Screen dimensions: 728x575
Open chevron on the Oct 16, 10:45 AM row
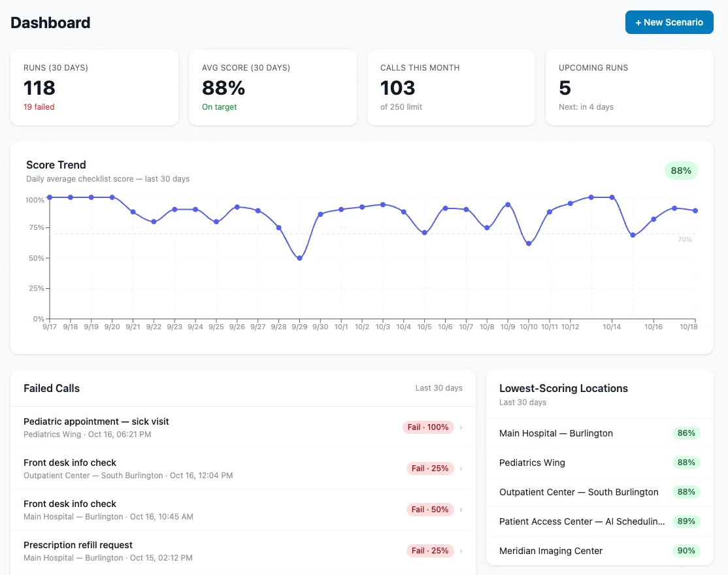[461, 510]
